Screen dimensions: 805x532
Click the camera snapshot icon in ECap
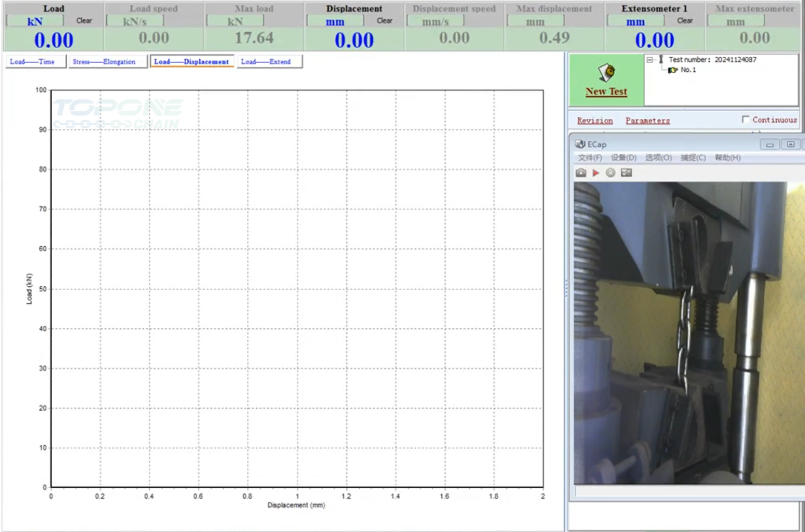[581, 173]
